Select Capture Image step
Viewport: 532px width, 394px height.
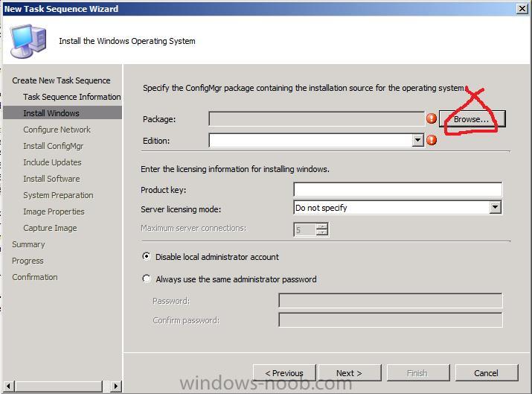[50, 228]
